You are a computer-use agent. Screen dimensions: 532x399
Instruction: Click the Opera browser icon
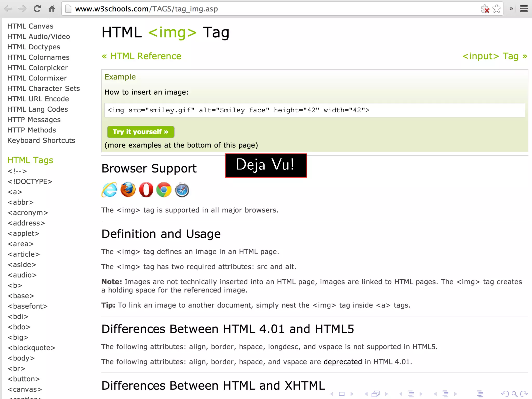[146, 190]
